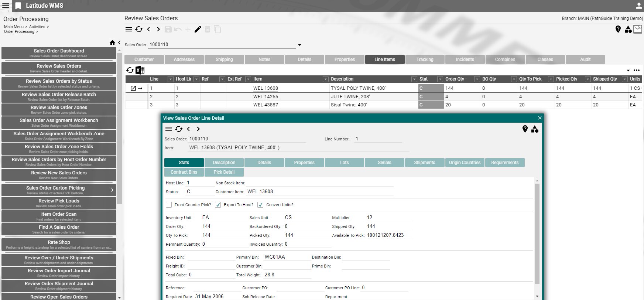This screenshot has height=300, width=644.
Task: Open Review Sales Orders by Status
Action: (59, 83)
